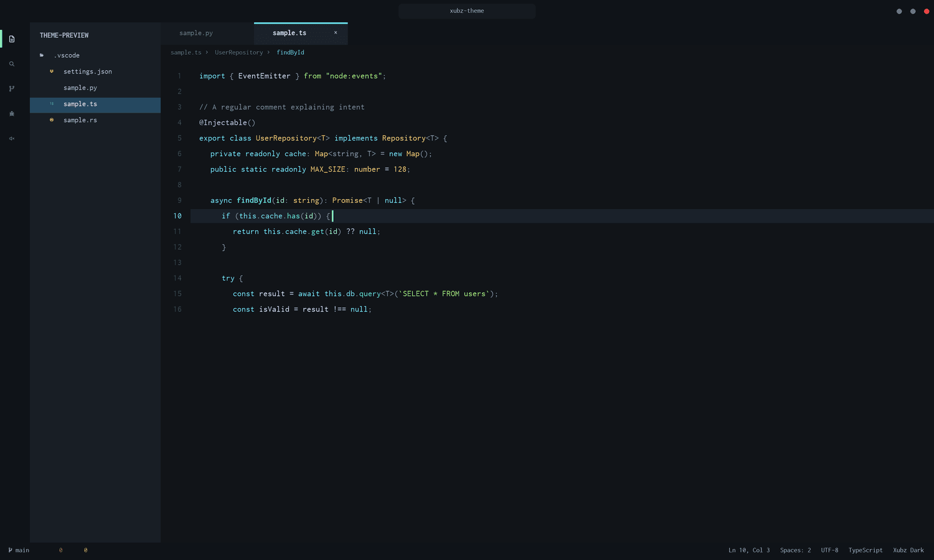Screen dimensions: 934x560
Task: Click line number 16 in gutter
Action: point(177,309)
